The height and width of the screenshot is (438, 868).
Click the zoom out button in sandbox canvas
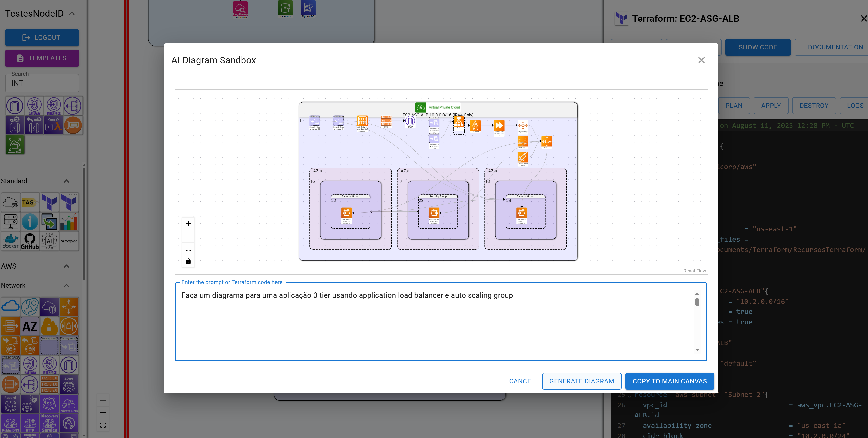point(188,236)
